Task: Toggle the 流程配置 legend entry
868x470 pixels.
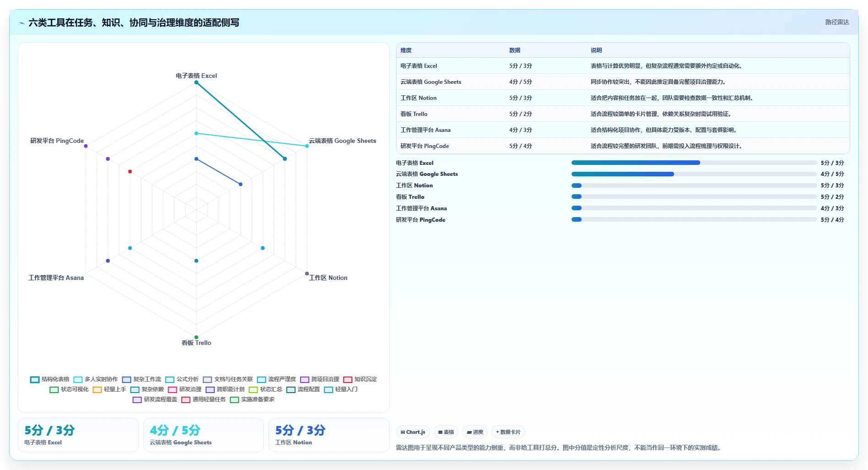Action: [x=303, y=389]
